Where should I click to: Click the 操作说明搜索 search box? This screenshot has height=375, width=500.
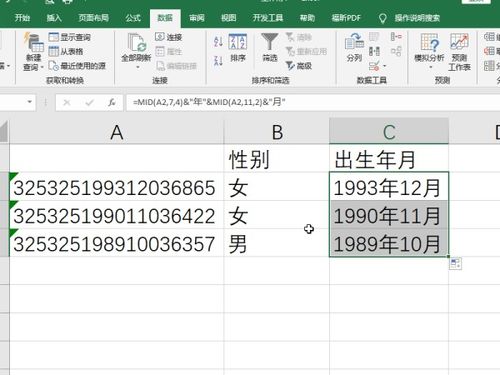pyautogui.click(x=410, y=18)
